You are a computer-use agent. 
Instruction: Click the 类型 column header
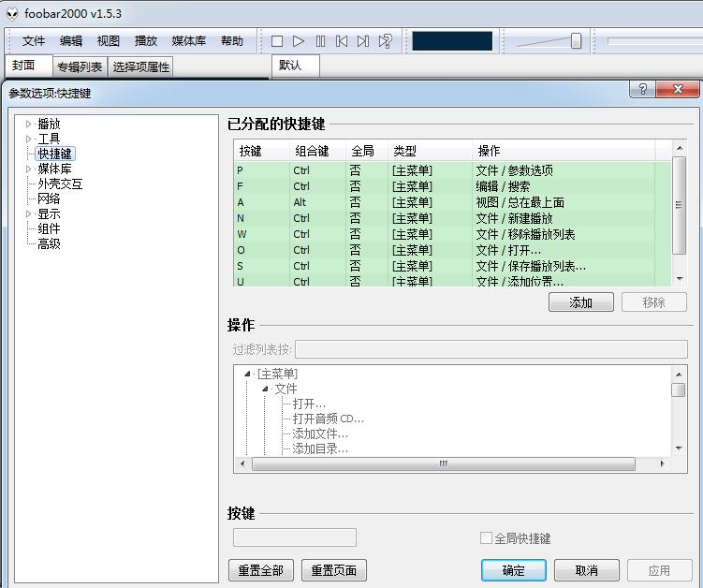coord(430,151)
